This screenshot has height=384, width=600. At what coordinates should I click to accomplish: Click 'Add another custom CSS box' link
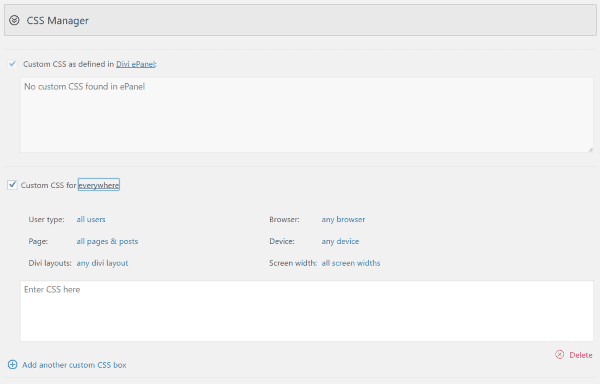(x=74, y=365)
